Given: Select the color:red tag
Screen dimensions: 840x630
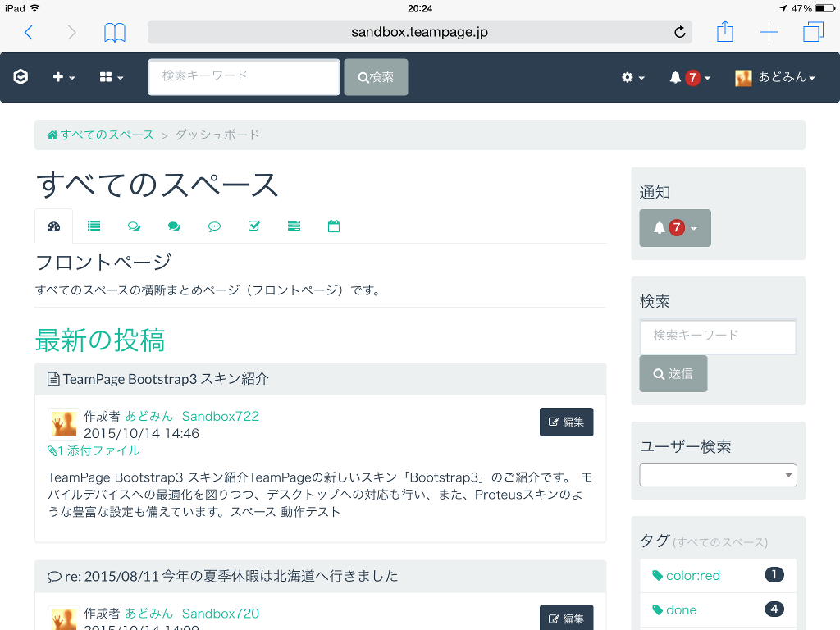Looking at the screenshot, I should pos(692,576).
